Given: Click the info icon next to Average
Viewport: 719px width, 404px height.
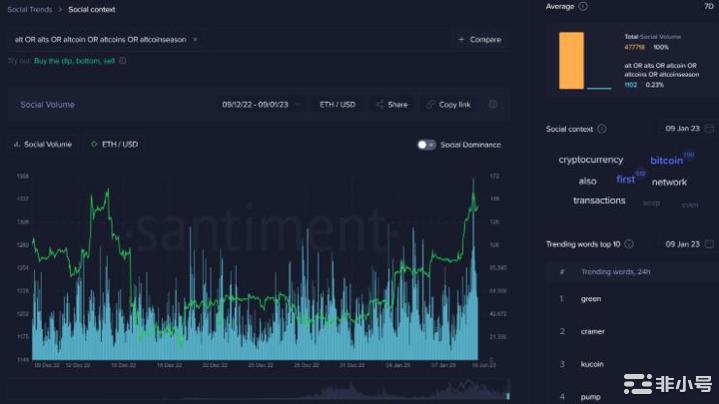Looking at the screenshot, I should 584,6.
